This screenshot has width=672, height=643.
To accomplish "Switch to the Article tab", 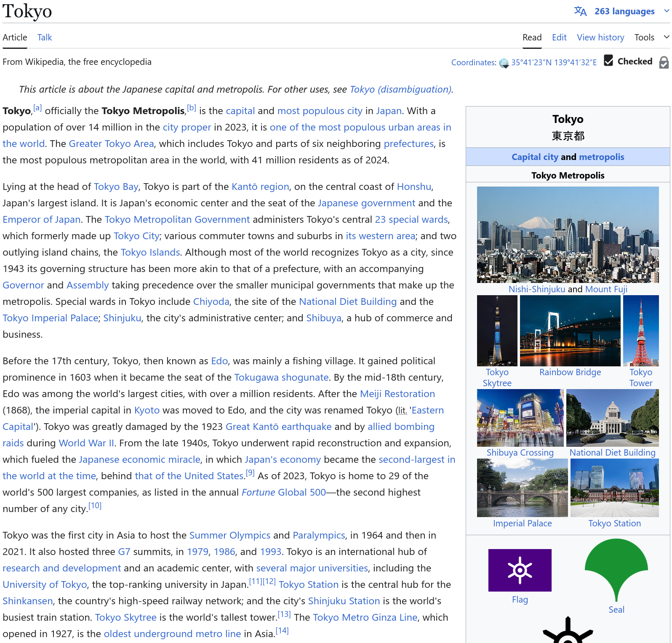I will coord(15,37).
